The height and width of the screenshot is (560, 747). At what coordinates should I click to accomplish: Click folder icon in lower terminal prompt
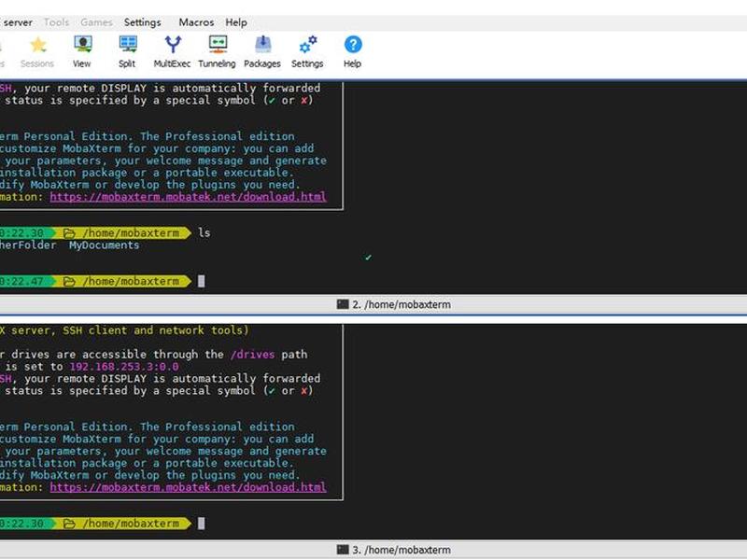click(69, 524)
